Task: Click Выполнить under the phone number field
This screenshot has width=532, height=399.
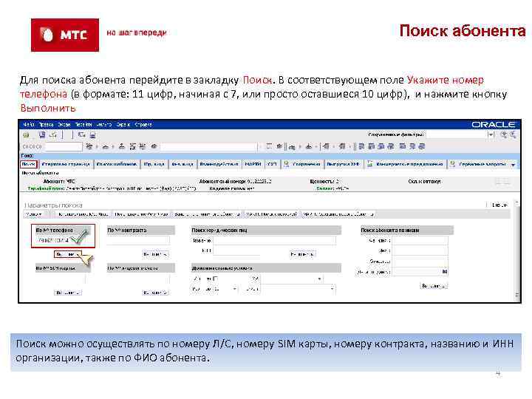Action: point(67,254)
